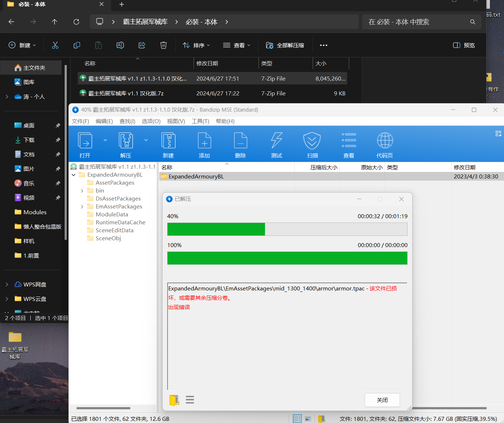
Task: Click the Add (添加) files icon in Bandizip
Action: (204, 141)
